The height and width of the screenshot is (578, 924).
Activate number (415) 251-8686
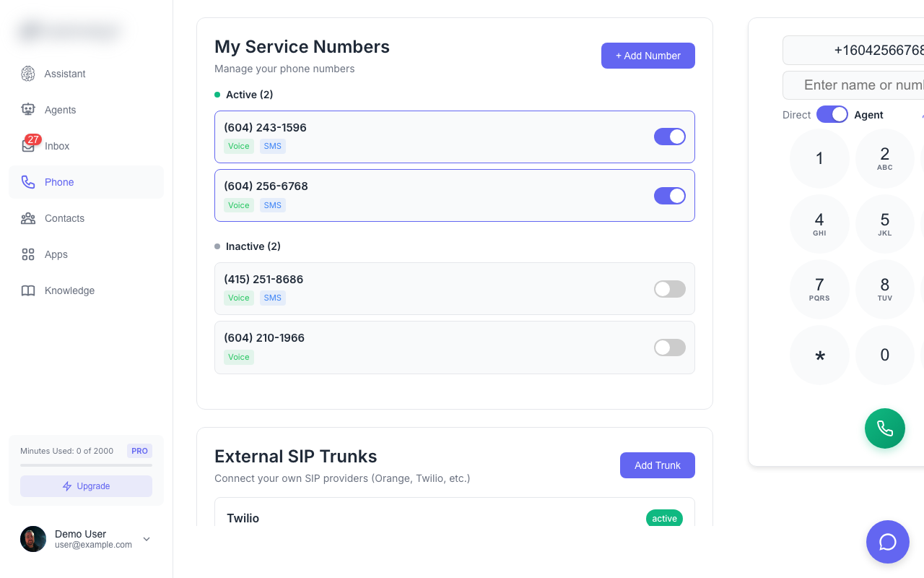point(669,289)
